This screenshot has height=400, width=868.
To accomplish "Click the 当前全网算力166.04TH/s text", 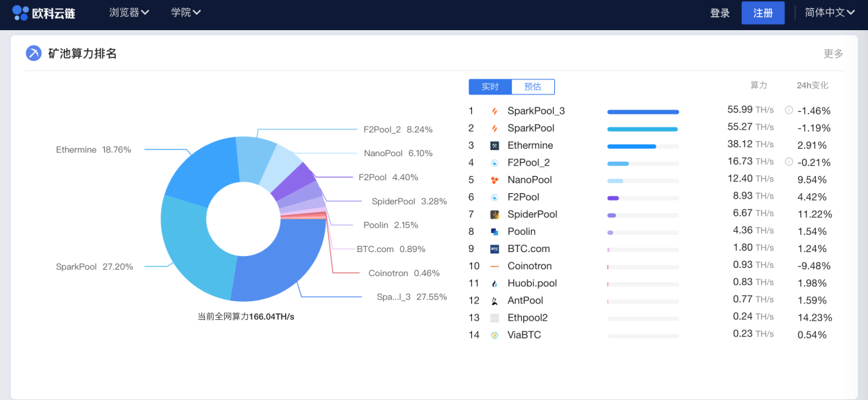I will tap(246, 316).
